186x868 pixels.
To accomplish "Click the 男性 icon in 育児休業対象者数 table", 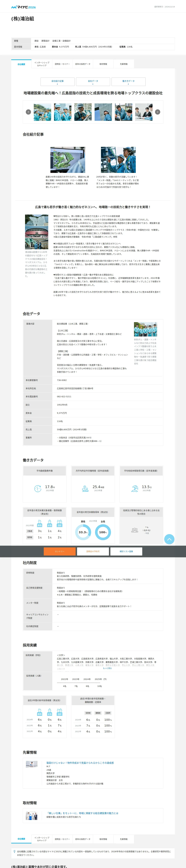I will coord(40,523).
